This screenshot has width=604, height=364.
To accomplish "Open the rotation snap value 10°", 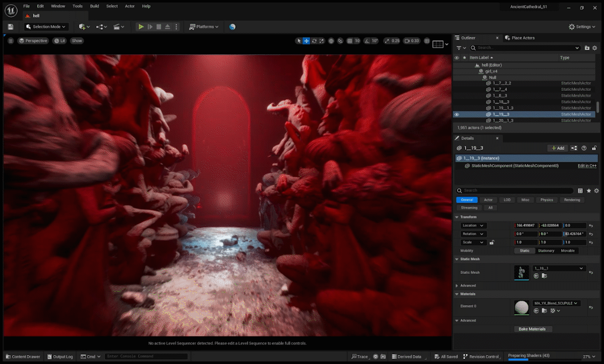I will point(374,41).
